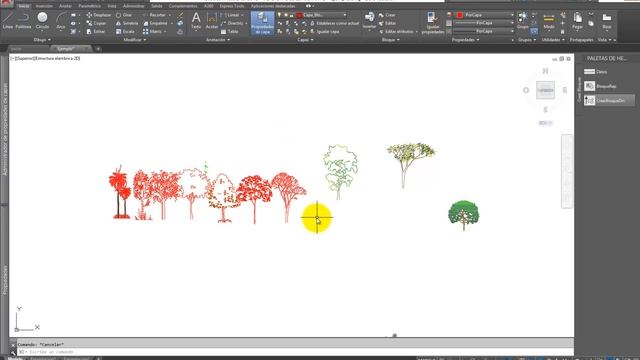This screenshot has height=360, width=640.
Task: Click the Girar (rotate) tool
Action: [124, 15]
